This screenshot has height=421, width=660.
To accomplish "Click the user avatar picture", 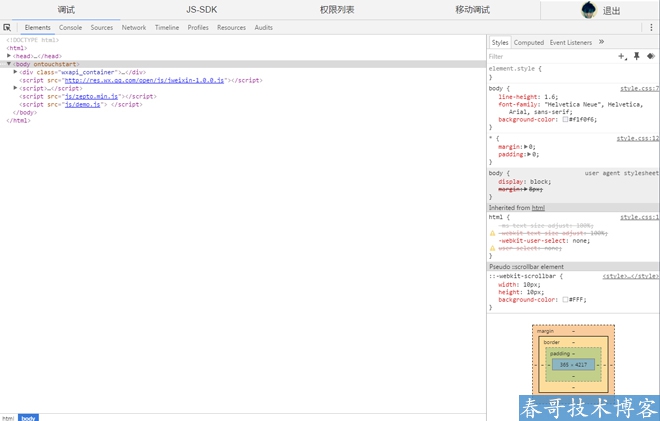I will (x=589, y=10).
